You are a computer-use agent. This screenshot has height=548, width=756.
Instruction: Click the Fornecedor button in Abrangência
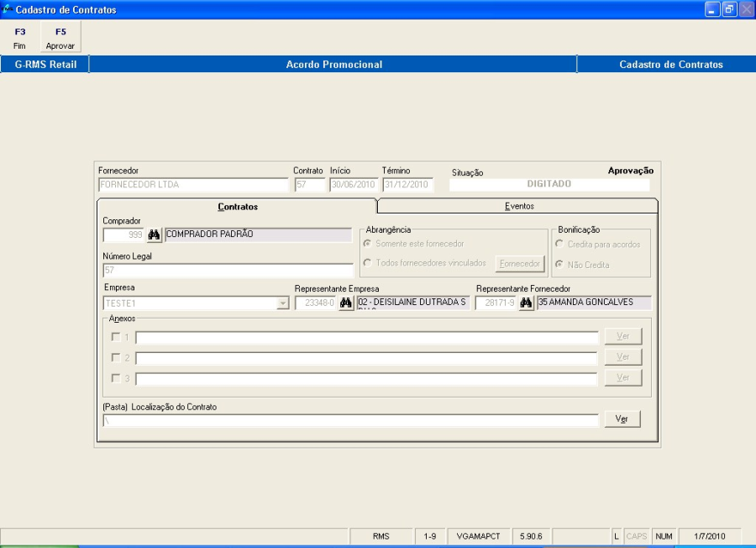(518, 264)
